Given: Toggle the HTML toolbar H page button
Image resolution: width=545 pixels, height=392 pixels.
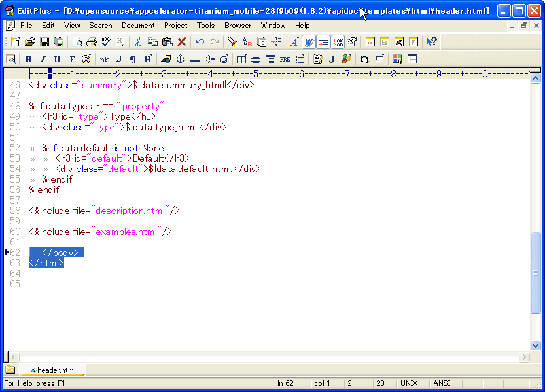Looking at the screenshot, I should 120,42.
